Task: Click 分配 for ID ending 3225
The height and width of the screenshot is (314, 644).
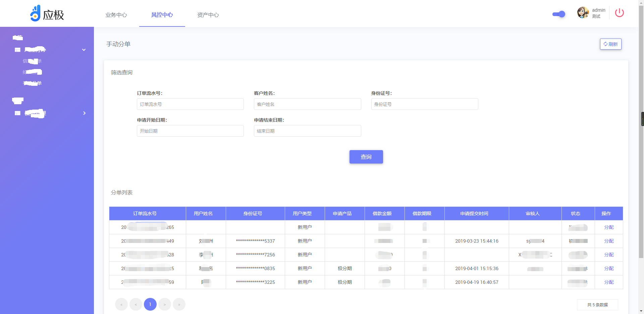Action: tap(609, 282)
